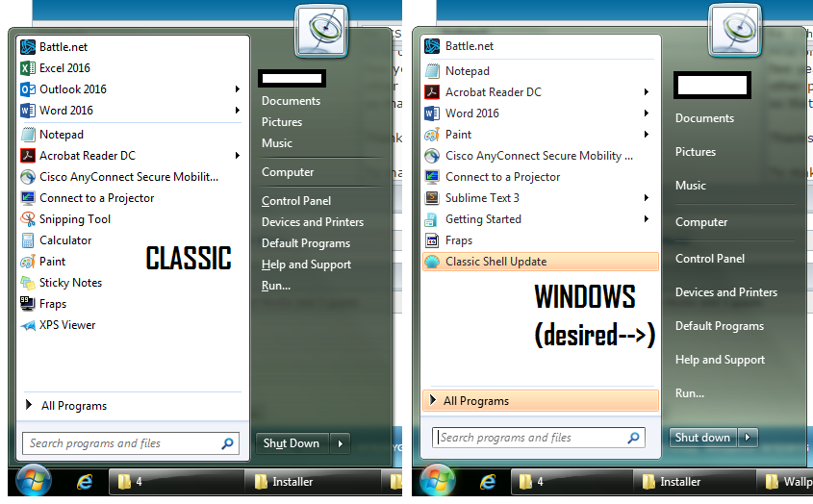813x504 pixels.
Task: Click Battle.net icon in Windows-style menu
Action: tap(432, 46)
